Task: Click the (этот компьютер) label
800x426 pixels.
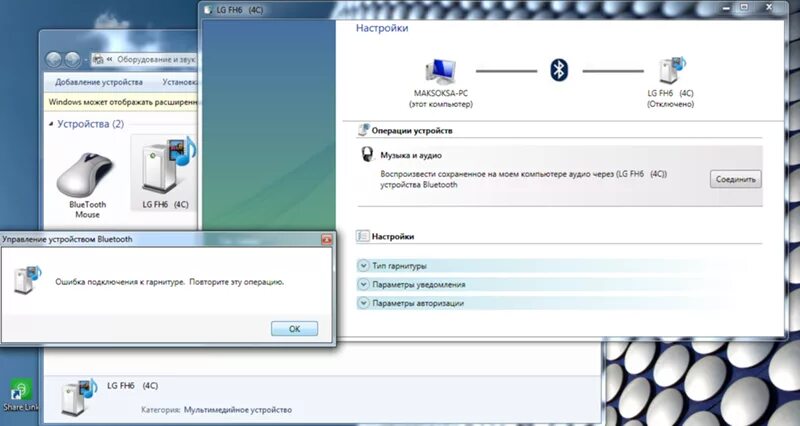Action: coord(441,104)
